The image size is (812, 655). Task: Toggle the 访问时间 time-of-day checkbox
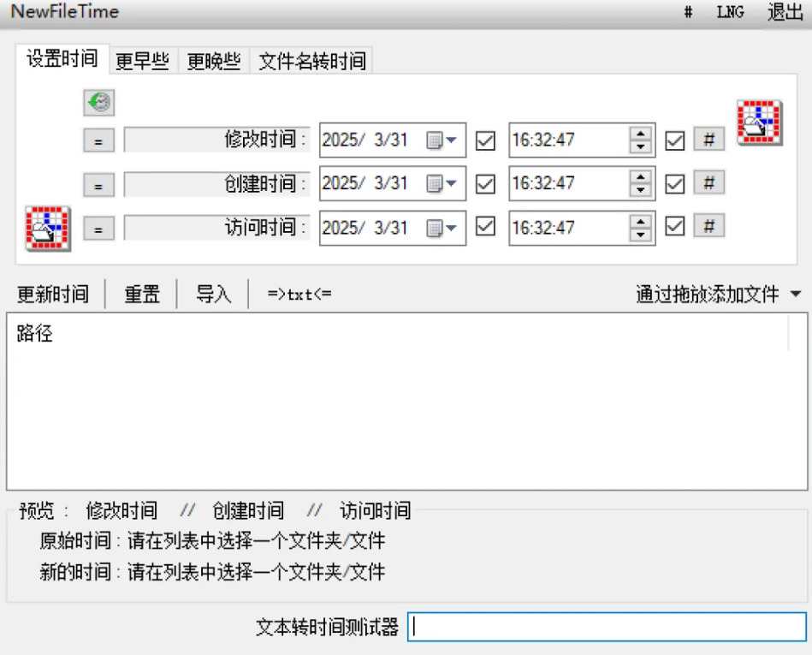pos(675,226)
